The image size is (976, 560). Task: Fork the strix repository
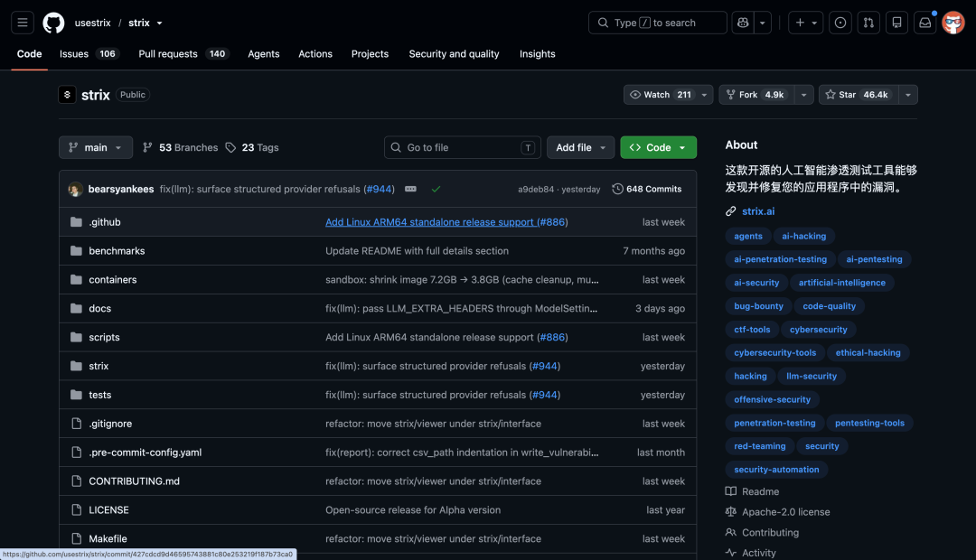coord(757,95)
